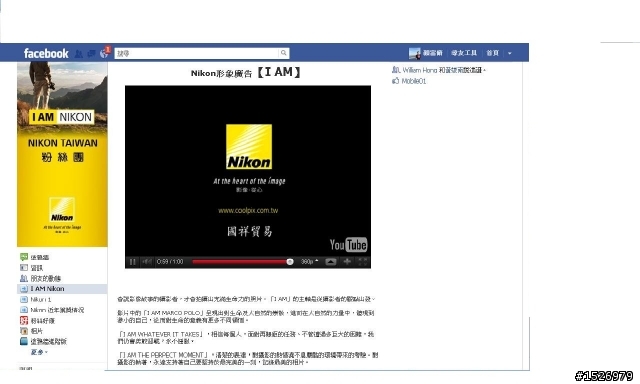Click the search magnifier button
This screenshot has height=384, width=640.
283,53
